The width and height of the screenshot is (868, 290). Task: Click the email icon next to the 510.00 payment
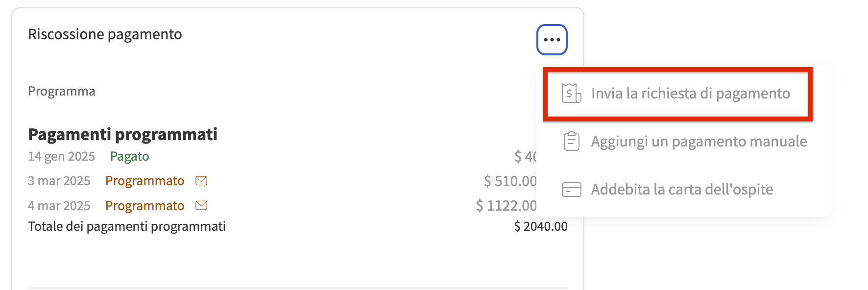point(201,181)
